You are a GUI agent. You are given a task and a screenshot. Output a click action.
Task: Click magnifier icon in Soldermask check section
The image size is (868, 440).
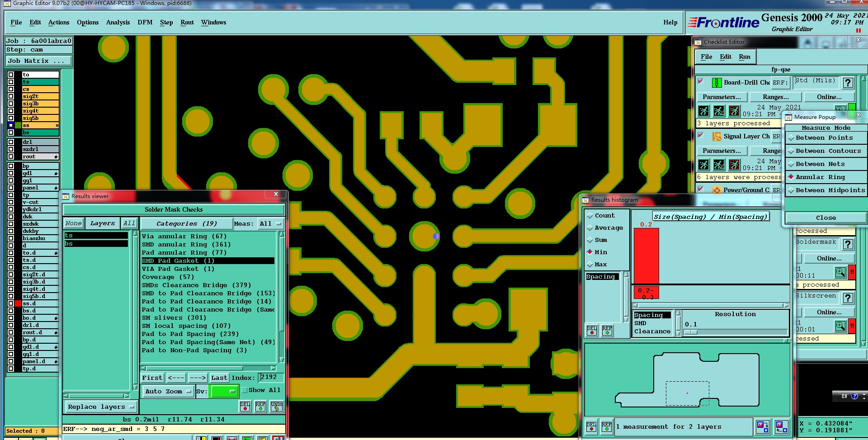pos(840,272)
